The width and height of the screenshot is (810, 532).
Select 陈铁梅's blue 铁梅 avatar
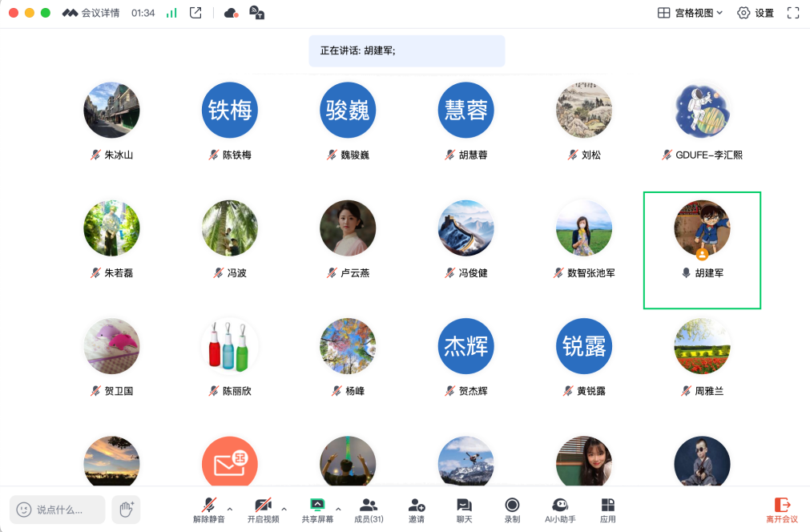click(x=230, y=110)
